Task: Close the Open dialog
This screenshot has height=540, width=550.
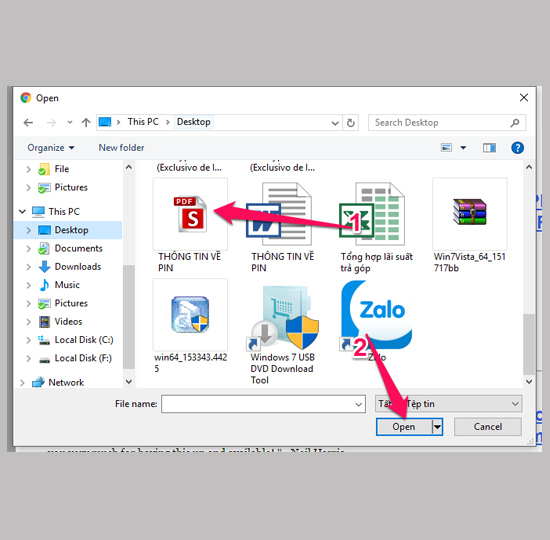Action: click(x=524, y=98)
